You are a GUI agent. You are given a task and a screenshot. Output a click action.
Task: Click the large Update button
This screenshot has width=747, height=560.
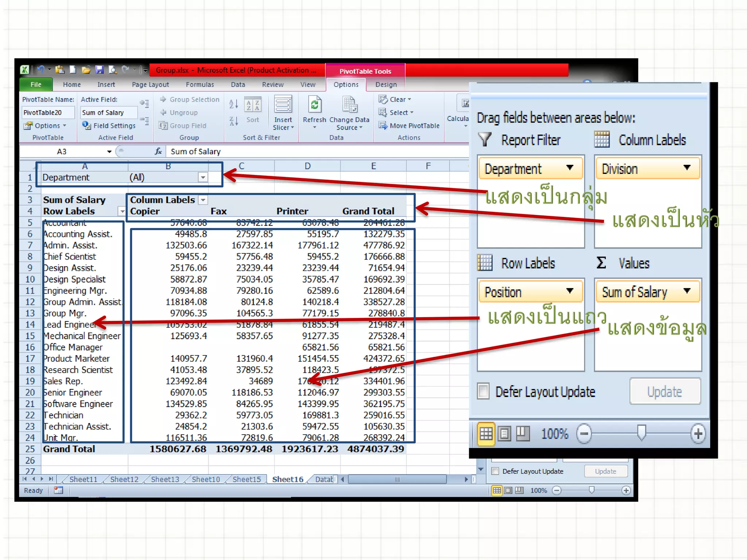pyautogui.click(x=665, y=392)
